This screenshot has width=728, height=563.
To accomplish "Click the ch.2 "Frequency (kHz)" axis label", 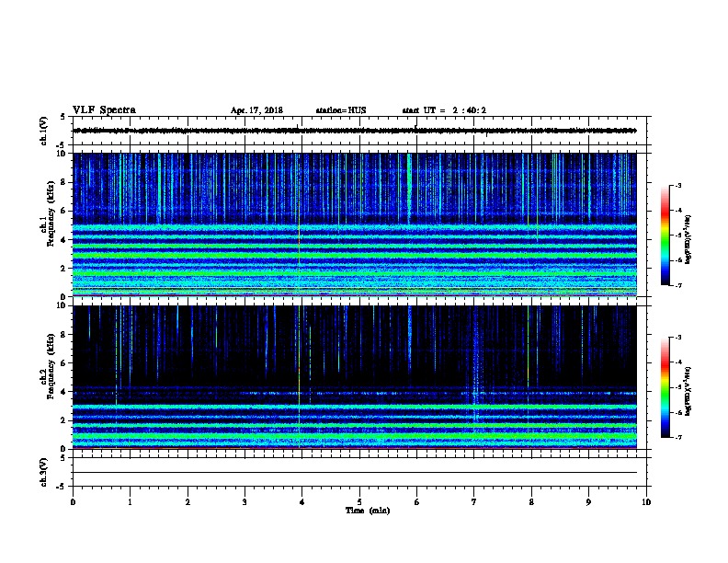I will [51, 366].
